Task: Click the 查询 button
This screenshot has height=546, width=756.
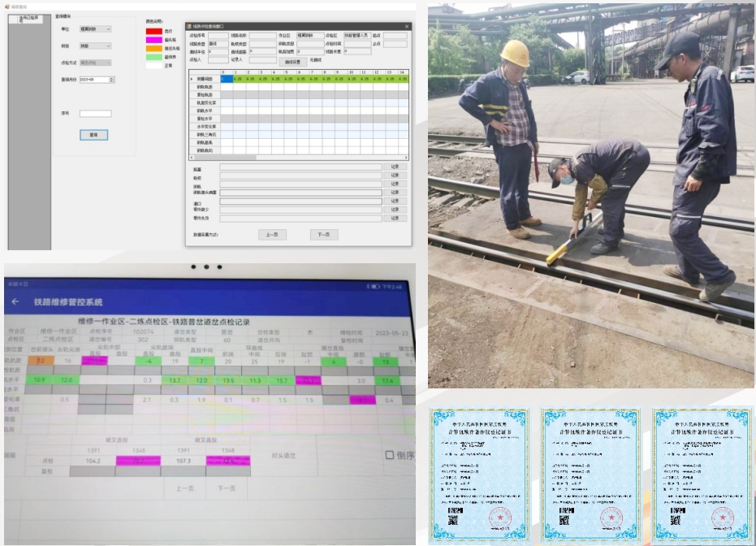Action: coord(93,135)
